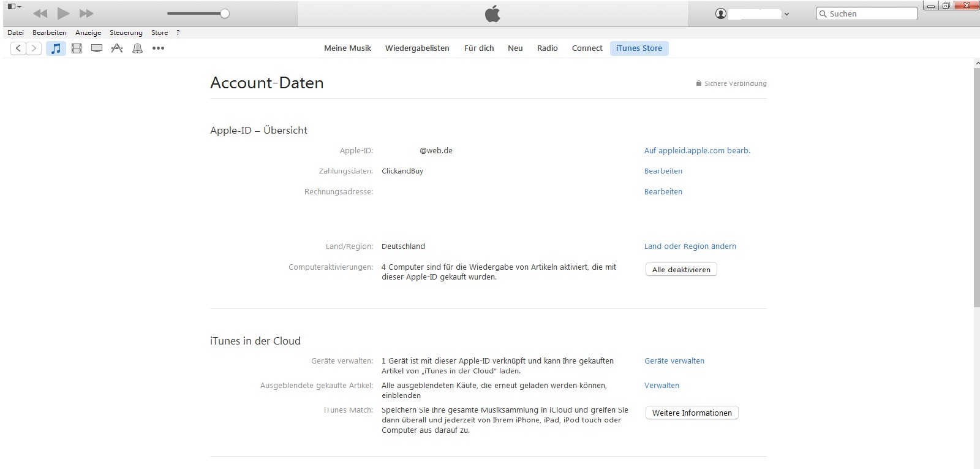The height and width of the screenshot is (469, 980).
Task: Click the Alle deaktivieren button
Action: tap(680, 270)
